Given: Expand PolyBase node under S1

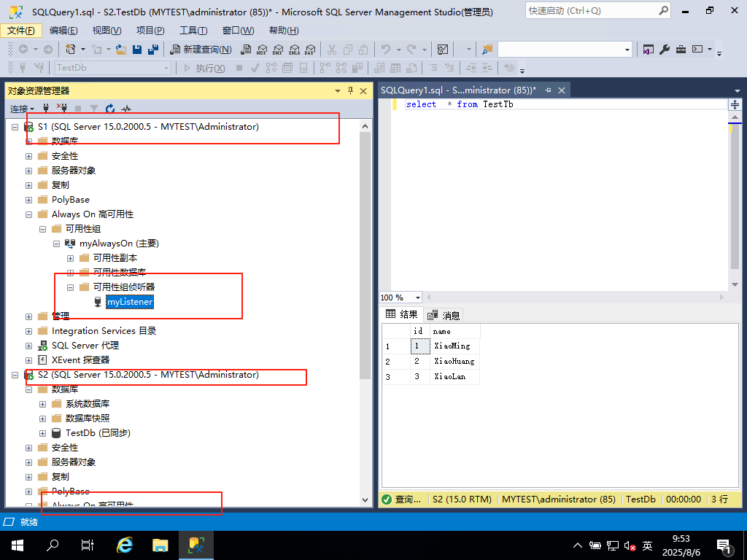Looking at the screenshot, I should click(x=28, y=200).
